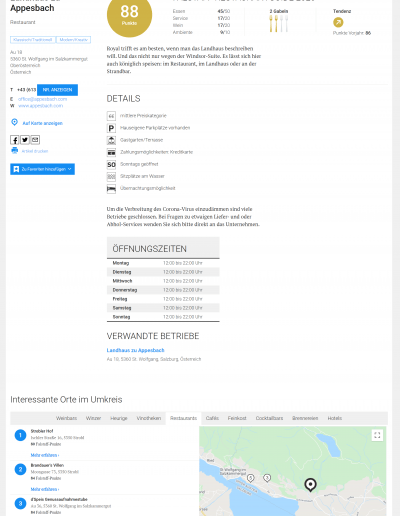Share via email envelope icon
Screen dimensions: 400x516
click(35, 140)
